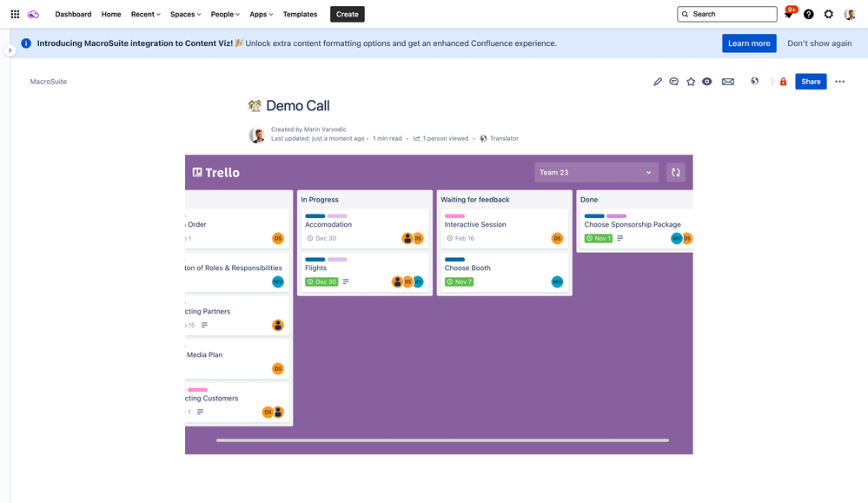Image resolution: width=868 pixels, height=503 pixels.
Task: Click the author avatar by the byline
Action: pos(257,135)
